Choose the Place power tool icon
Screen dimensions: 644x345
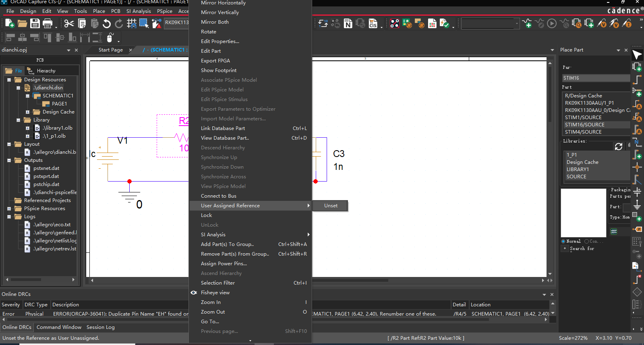click(637, 192)
